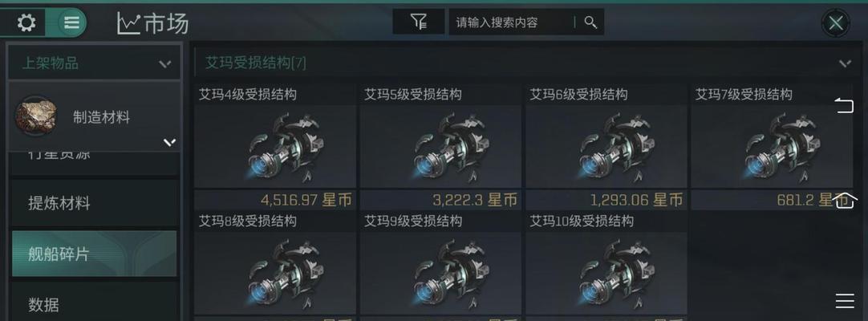Toggle the list menu switch beside gear
868x321 pixels.
[x=72, y=22]
